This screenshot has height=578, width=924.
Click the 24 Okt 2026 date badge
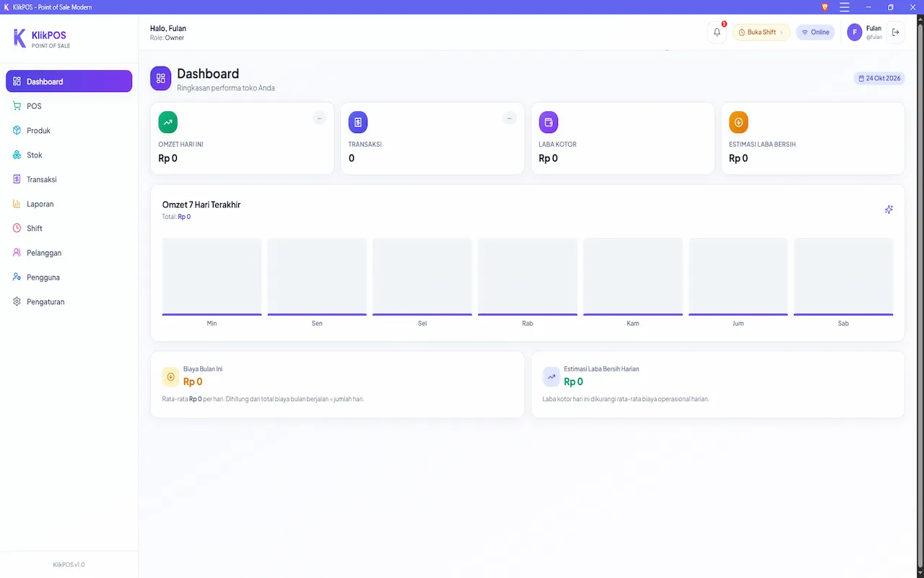pos(879,78)
